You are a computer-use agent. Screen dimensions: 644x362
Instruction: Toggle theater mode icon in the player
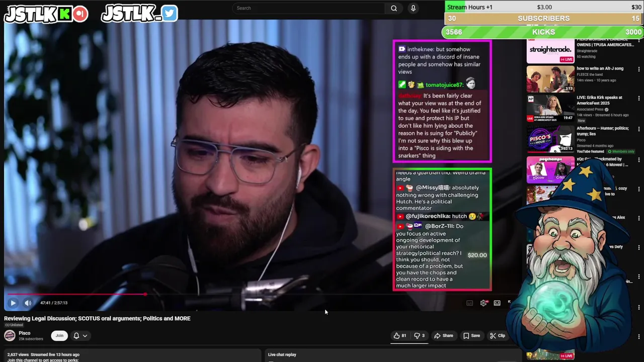pyautogui.click(x=497, y=303)
